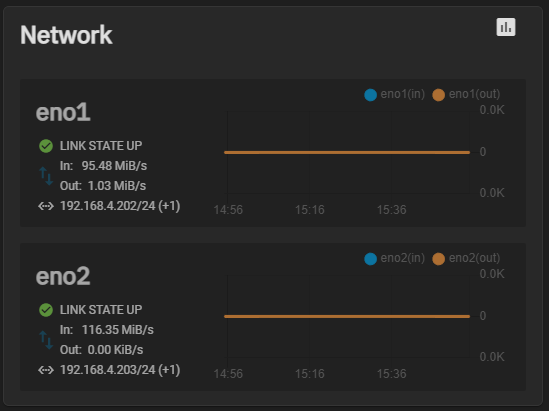549x411 pixels.
Task: Click eno2 in/out traffic arrows icon
Action: (46, 340)
